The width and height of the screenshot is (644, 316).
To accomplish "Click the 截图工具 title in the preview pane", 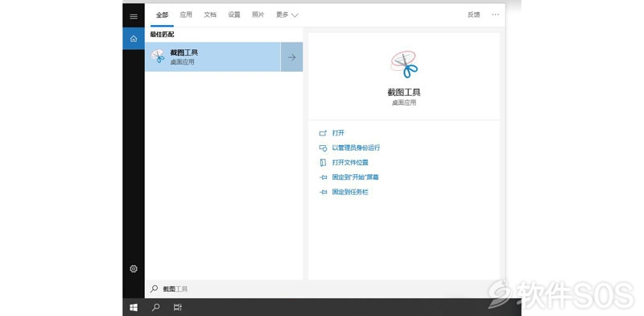I will [x=404, y=92].
